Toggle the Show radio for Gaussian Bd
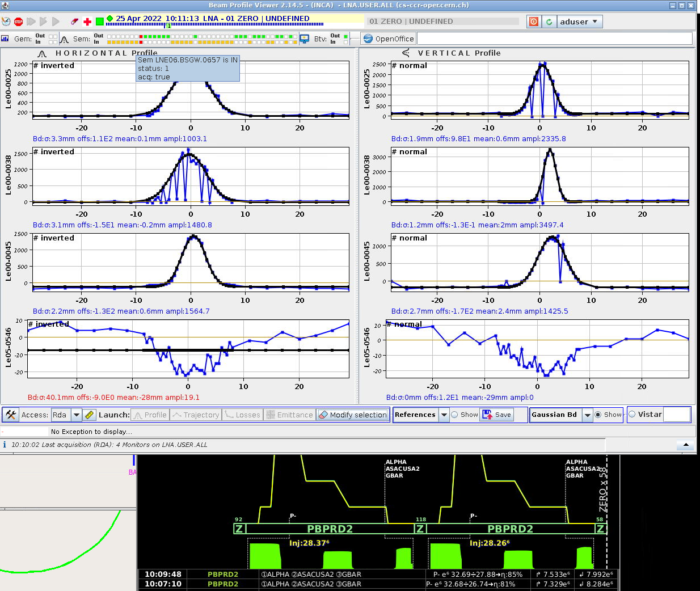Screen dimensions: 700x591 point(598,415)
